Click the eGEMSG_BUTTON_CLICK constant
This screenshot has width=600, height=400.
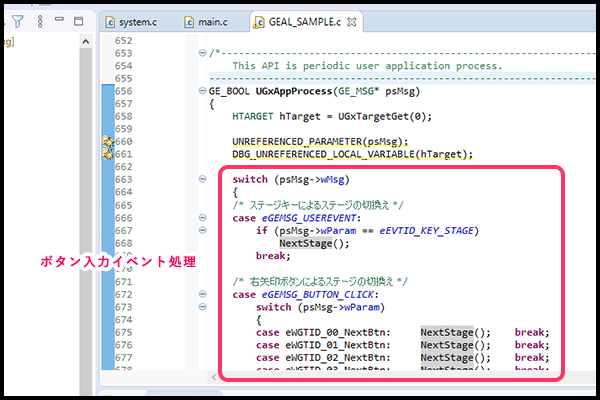(318, 295)
